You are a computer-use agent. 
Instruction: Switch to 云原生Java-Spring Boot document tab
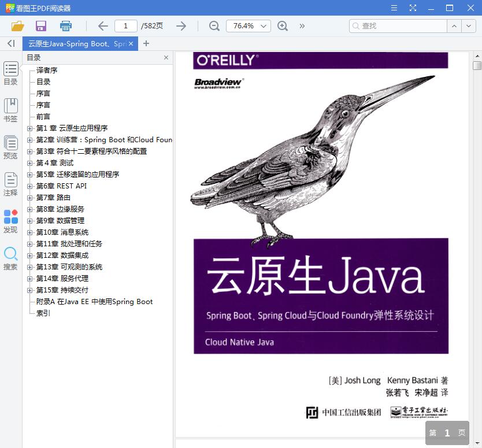[77, 44]
